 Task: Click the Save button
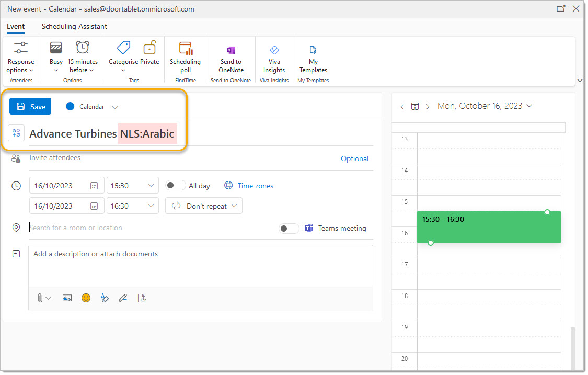point(30,107)
